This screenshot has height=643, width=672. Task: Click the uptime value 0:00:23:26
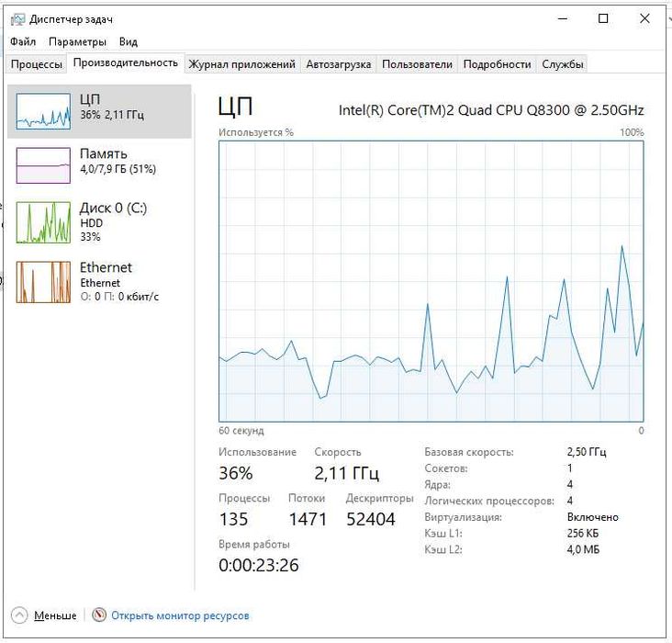tap(259, 565)
